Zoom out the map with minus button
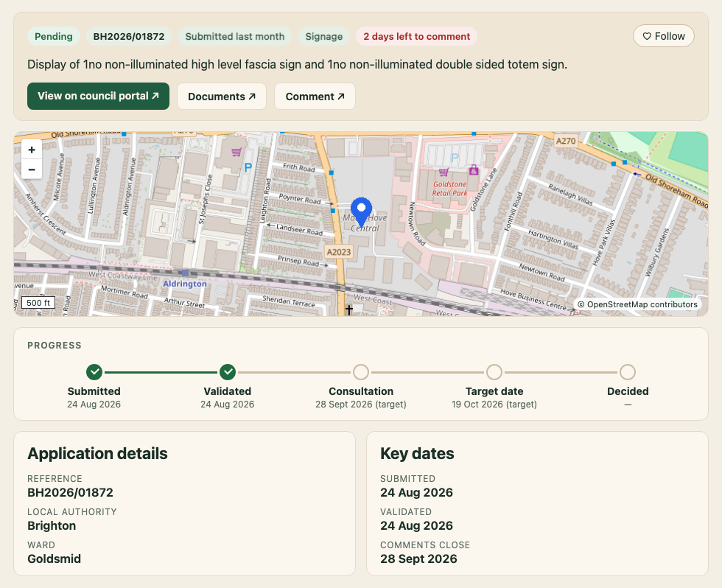Screen dimensions: 722x588 32,169
